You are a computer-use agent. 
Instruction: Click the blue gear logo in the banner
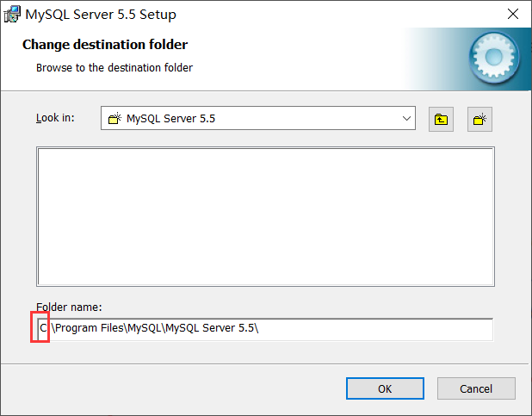pyautogui.click(x=495, y=58)
